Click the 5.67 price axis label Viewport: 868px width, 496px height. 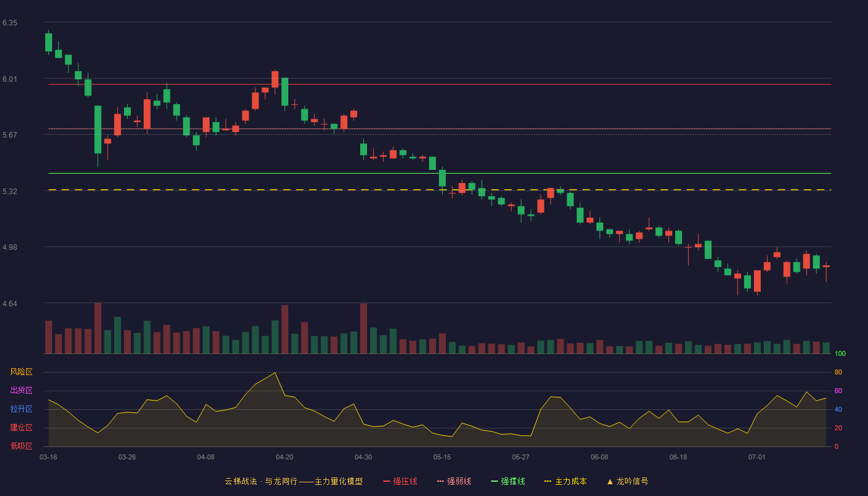point(10,135)
